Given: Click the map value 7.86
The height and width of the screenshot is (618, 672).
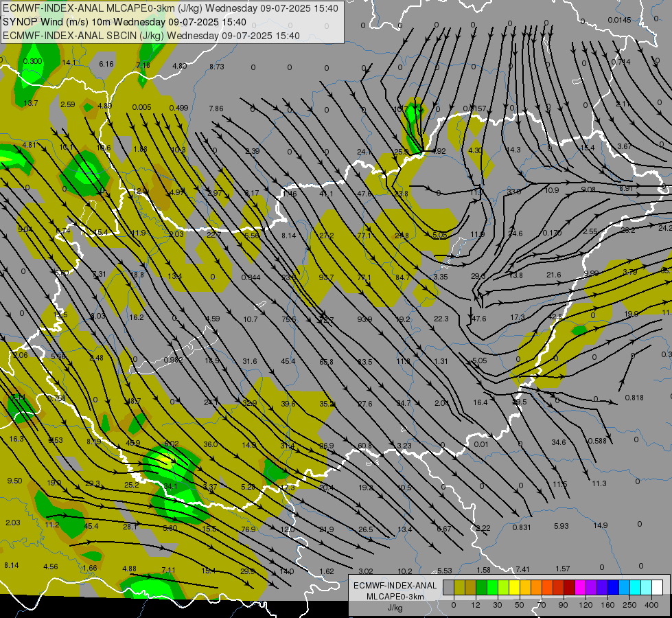Looking at the screenshot, I should coord(216,108).
